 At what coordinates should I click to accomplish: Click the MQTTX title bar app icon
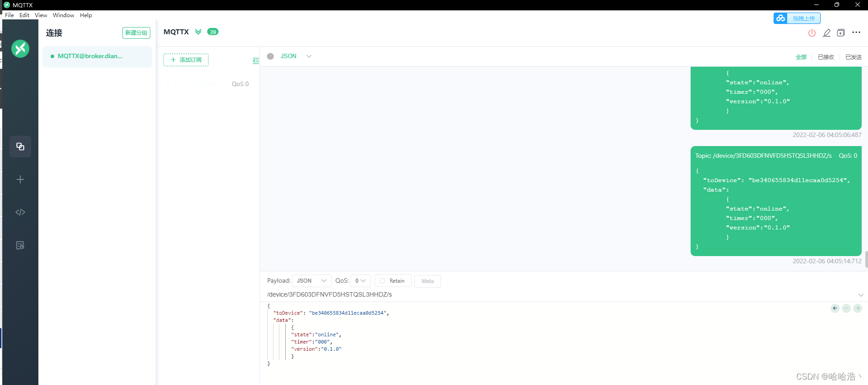7,5
